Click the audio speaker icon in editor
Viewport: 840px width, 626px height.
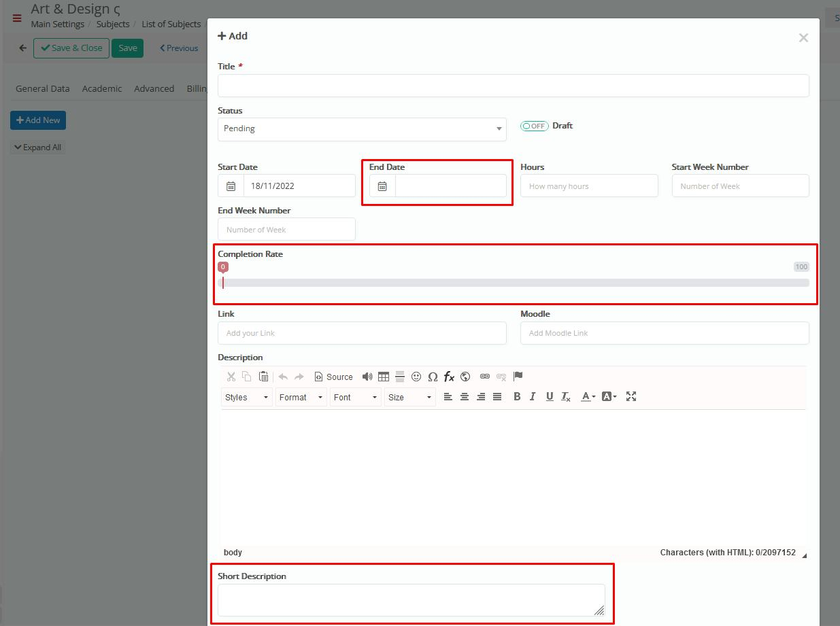(x=367, y=377)
